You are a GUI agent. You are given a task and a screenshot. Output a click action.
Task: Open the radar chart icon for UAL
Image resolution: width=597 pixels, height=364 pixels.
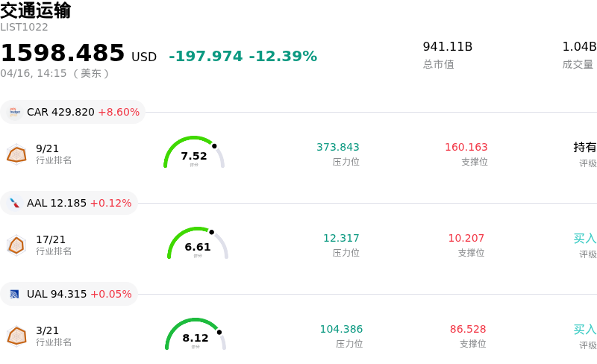pos(16,336)
